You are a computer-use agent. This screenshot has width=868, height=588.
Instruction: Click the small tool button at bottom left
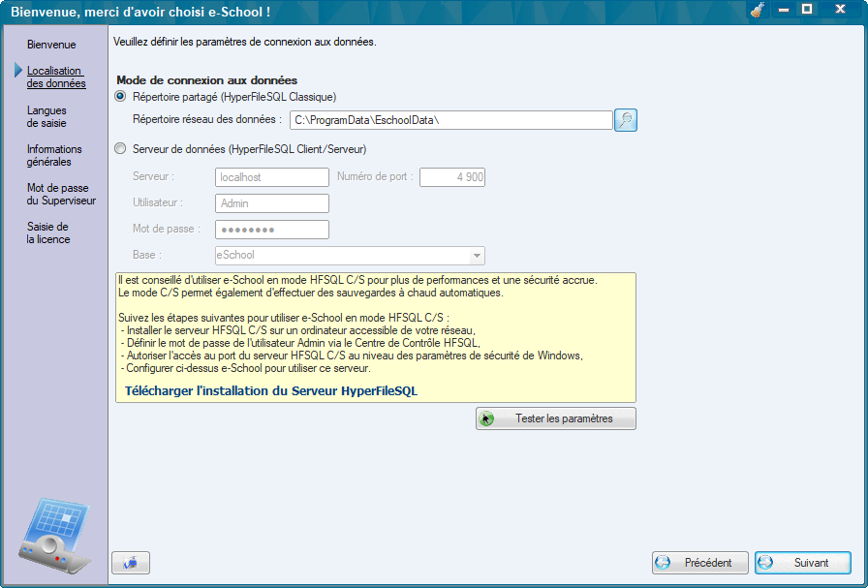131,563
